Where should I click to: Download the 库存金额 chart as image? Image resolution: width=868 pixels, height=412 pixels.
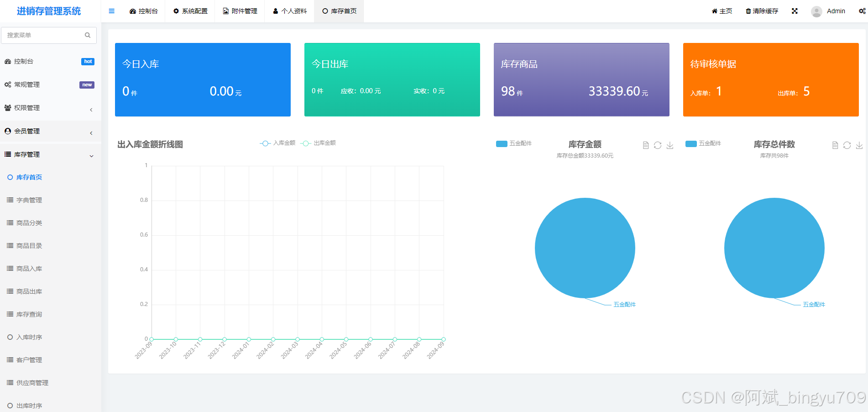point(670,145)
